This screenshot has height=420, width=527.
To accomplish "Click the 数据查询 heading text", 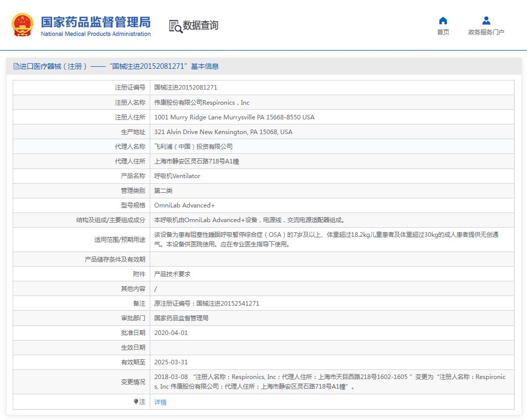I will coord(201,25).
